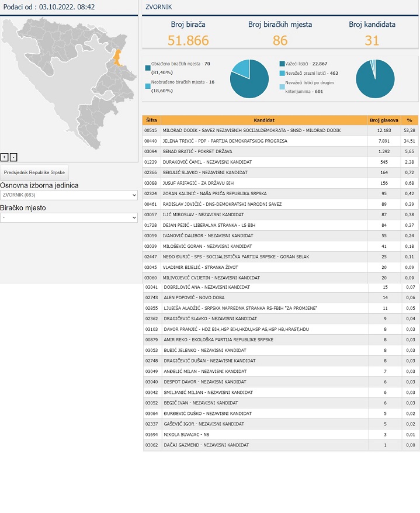
Task: Click the valid ballots pie chart
Action: point(375,78)
